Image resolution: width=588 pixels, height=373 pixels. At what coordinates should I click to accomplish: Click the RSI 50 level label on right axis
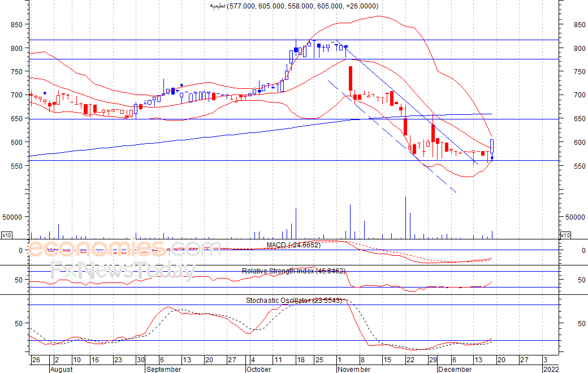pos(582,280)
